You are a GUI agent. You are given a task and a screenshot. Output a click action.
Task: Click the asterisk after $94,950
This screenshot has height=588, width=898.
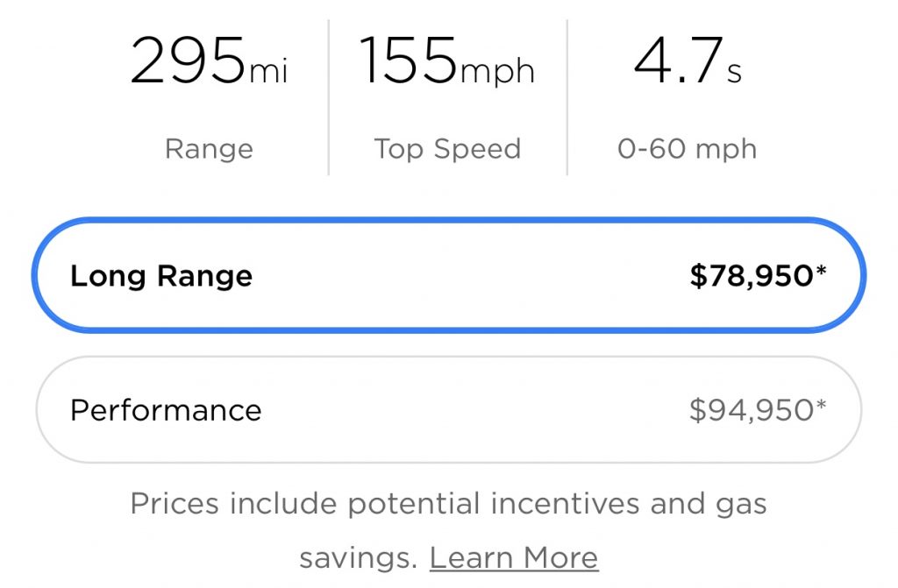[821, 404]
